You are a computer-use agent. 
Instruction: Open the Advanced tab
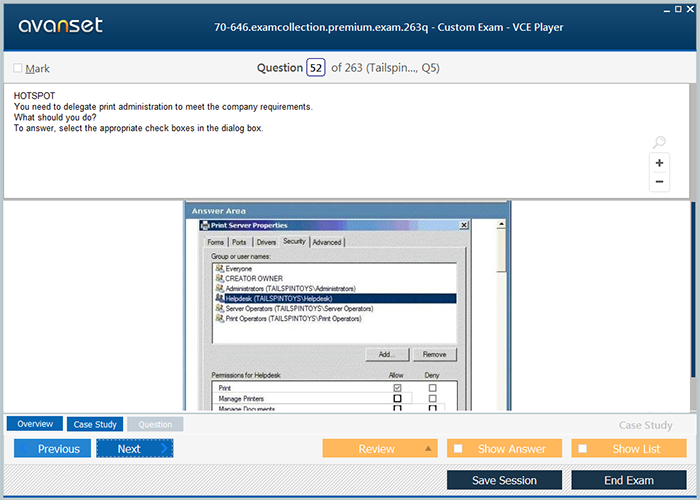point(327,242)
